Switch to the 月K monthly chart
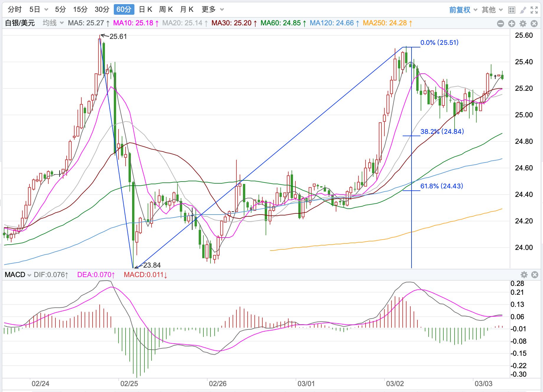 [x=187, y=9]
